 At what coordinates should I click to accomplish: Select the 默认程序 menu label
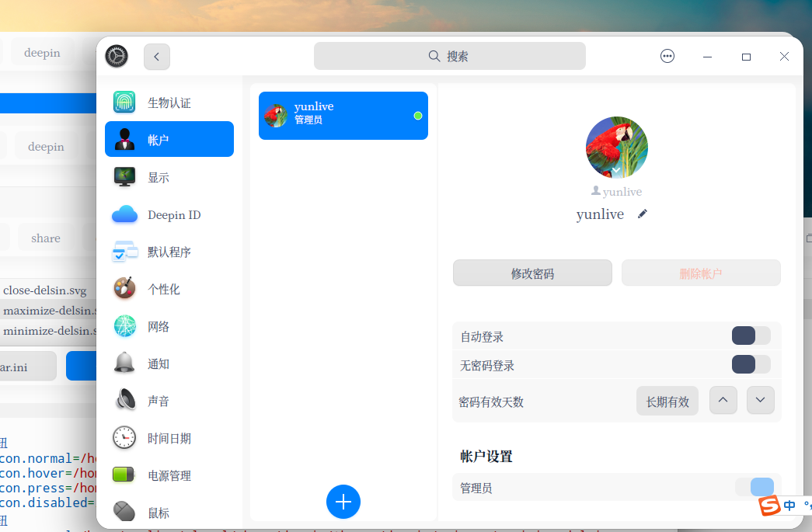click(169, 252)
